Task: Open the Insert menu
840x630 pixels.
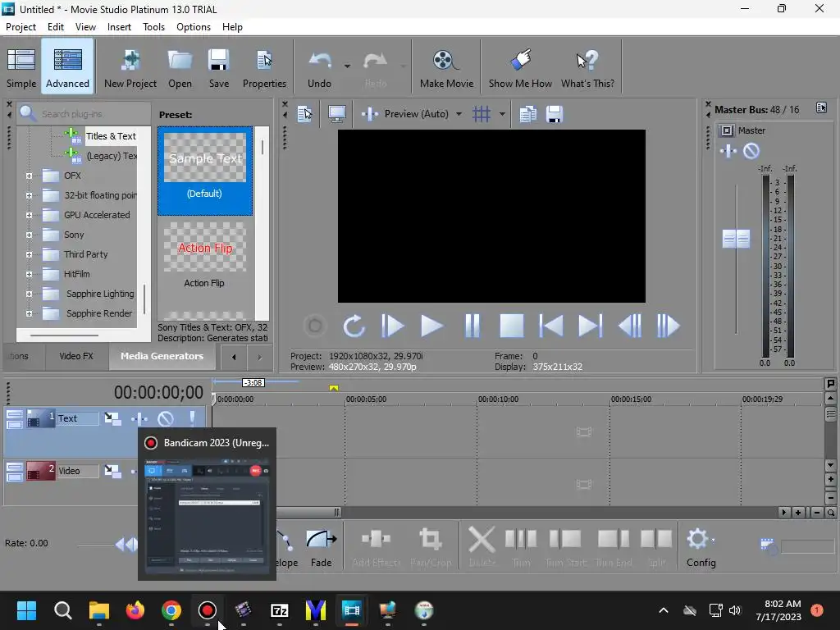Action: pyautogui.click(x=119, y=27)
